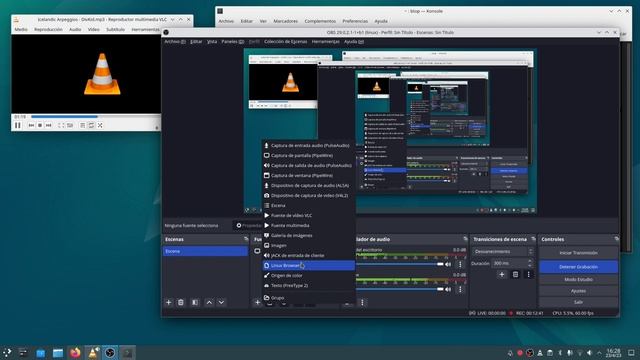Open OBS Herramientas menu

(325, 42)
